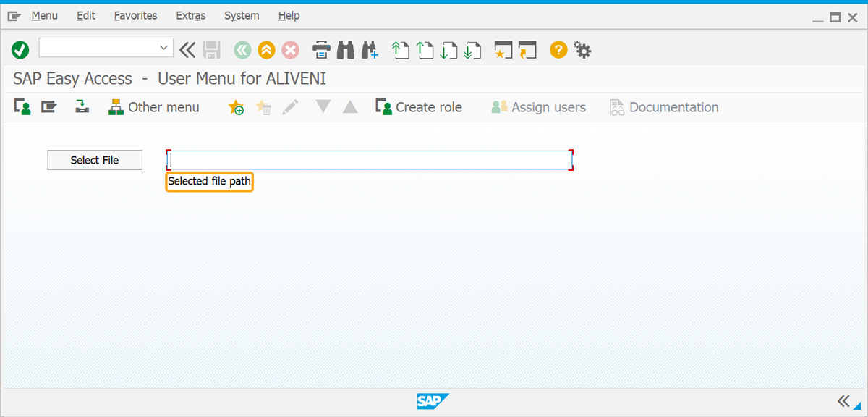
Task: Click the green Back arrow icon
Action: pyautogui.click(x=242, y=50)
